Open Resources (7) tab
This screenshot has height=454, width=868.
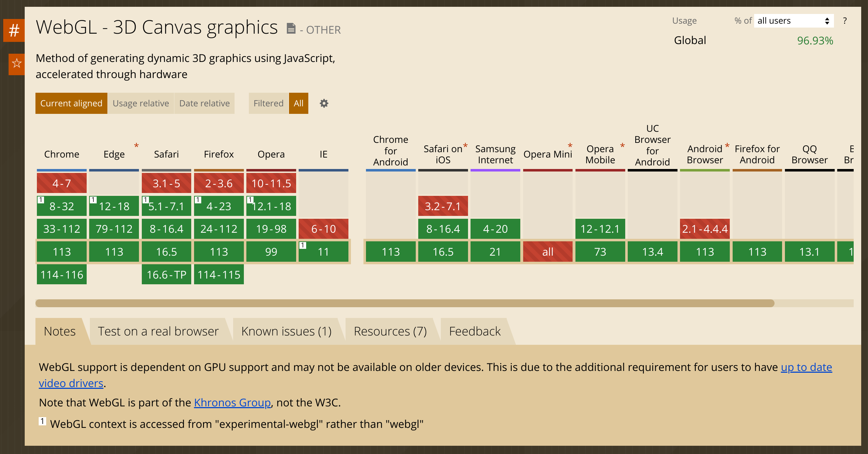[x=390, y=331]
